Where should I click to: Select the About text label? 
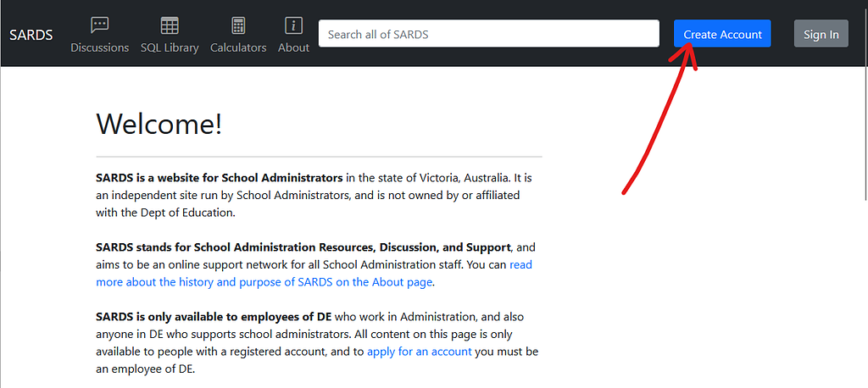293,47
